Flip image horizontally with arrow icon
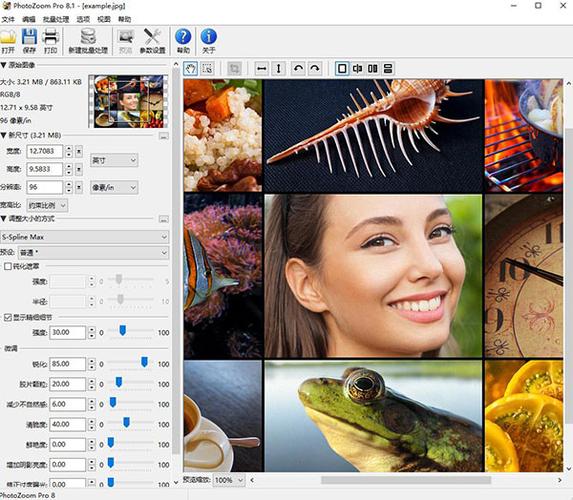The height and width of the screenshot is (500, 573). point(261,68)
